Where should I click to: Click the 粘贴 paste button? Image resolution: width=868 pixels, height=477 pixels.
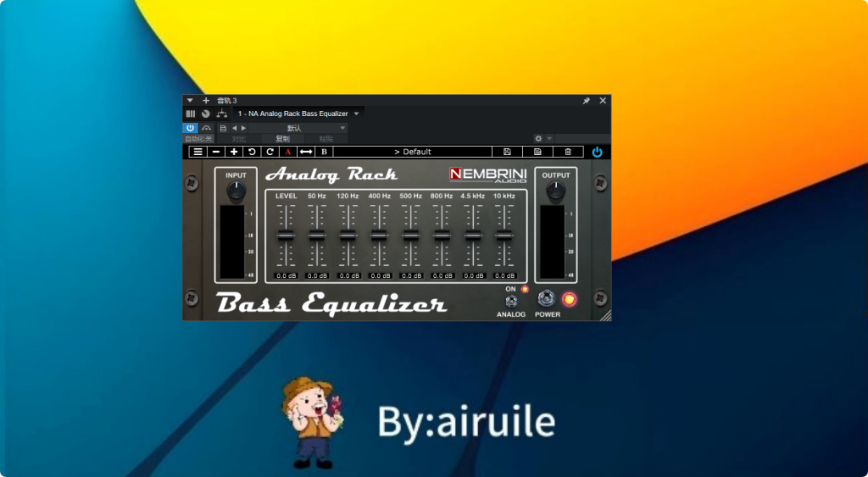pos(326,139)
